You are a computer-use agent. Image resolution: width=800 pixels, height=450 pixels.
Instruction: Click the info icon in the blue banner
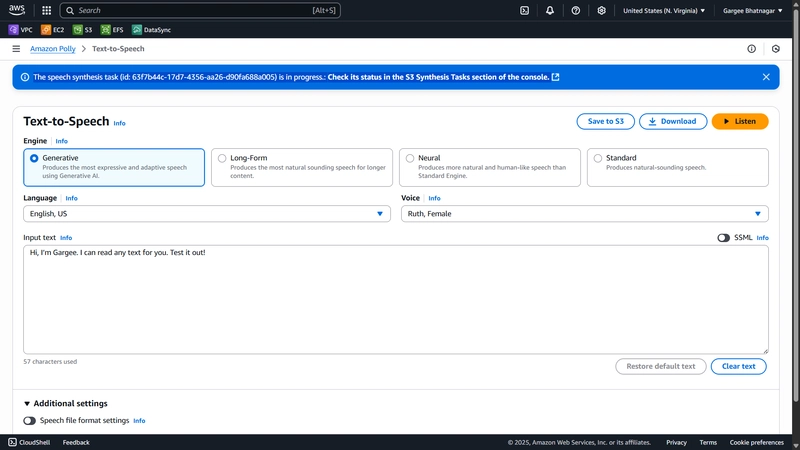pos(24,77)
